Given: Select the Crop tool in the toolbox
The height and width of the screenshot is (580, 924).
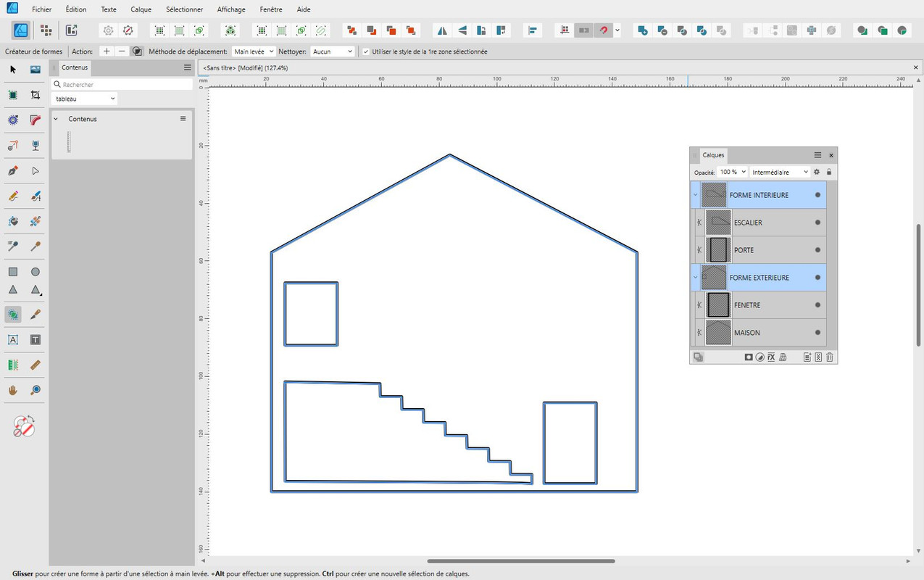Looking at the screenshot, I should [36, 95].
